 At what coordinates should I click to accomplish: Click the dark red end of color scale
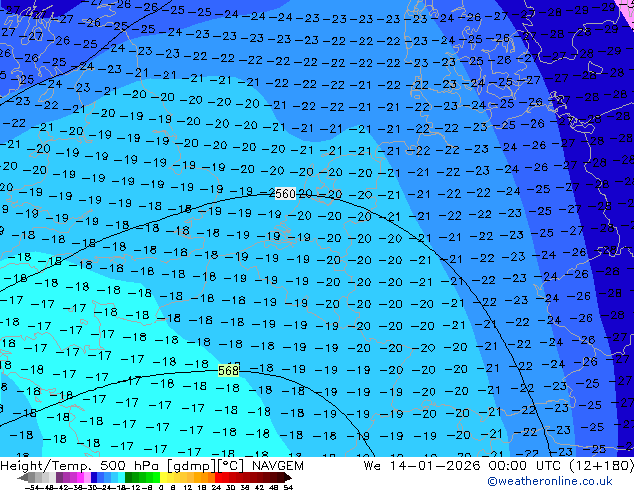[286, 476]
